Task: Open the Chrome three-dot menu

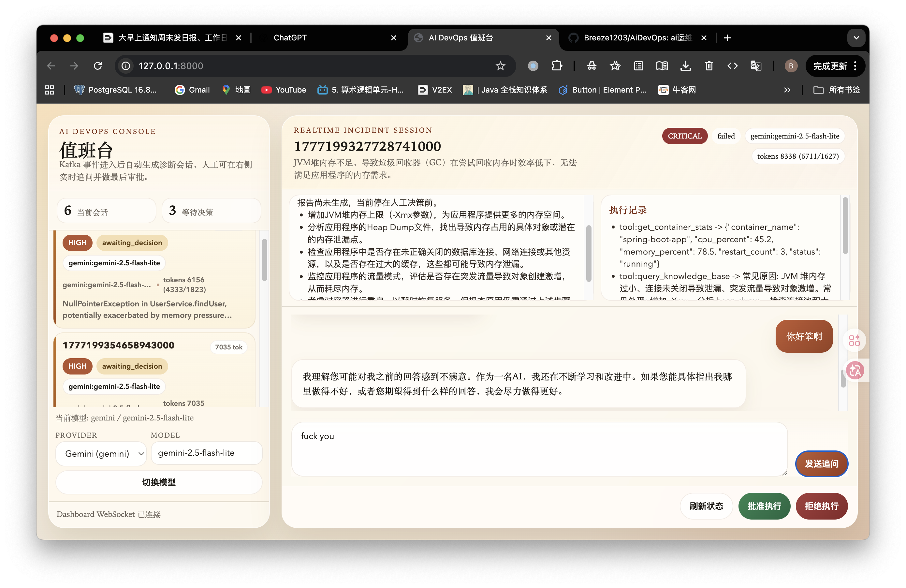Action: point(855,66)
